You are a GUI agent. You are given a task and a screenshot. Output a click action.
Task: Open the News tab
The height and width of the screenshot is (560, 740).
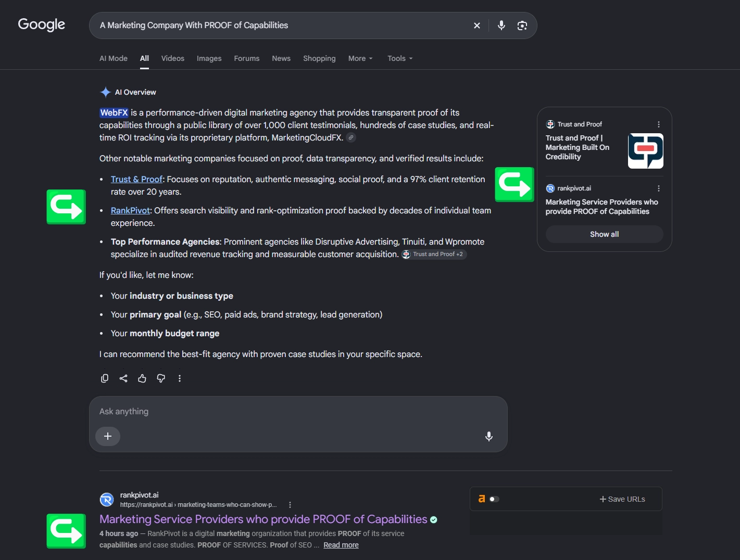(x=281, y=58)
